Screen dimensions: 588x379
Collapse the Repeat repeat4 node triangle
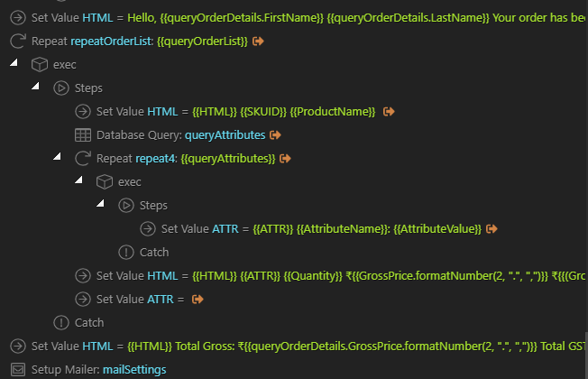pos(57,156)
